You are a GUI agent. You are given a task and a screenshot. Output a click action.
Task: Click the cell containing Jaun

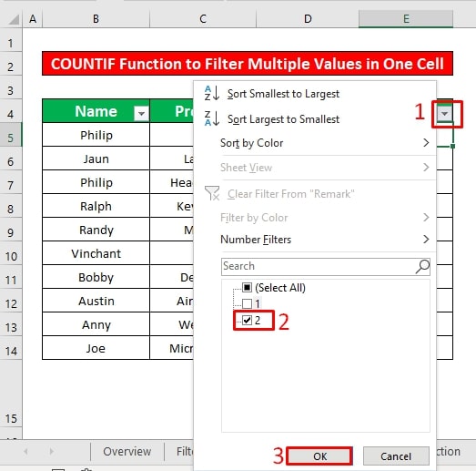[96, 159]
